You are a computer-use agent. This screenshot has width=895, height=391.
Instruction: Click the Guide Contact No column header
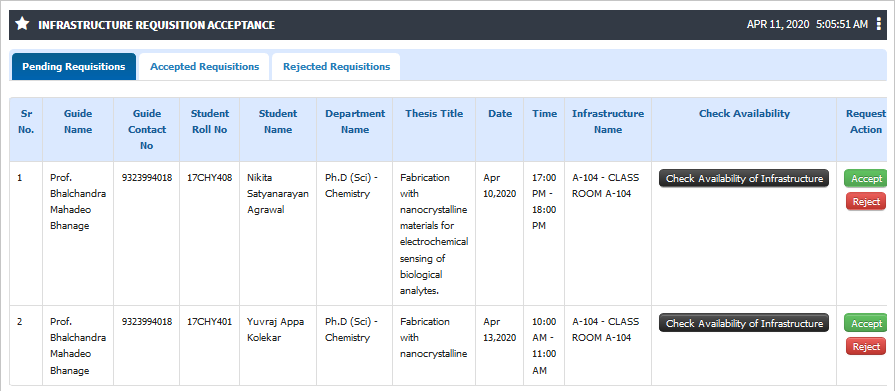(x=146, y=130)
